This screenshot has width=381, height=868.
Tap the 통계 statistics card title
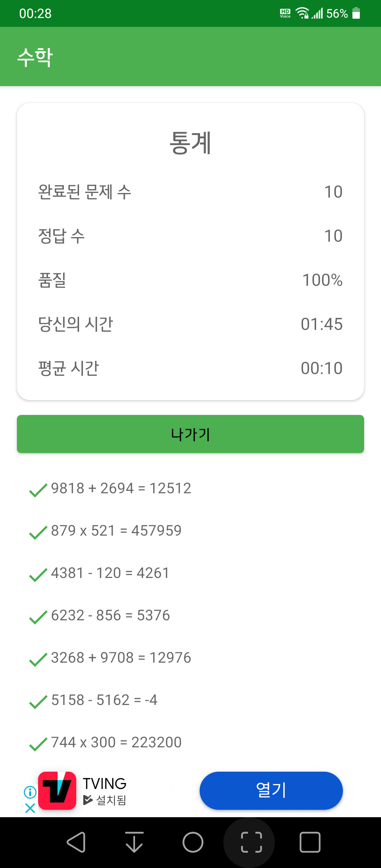pos(190,143)
